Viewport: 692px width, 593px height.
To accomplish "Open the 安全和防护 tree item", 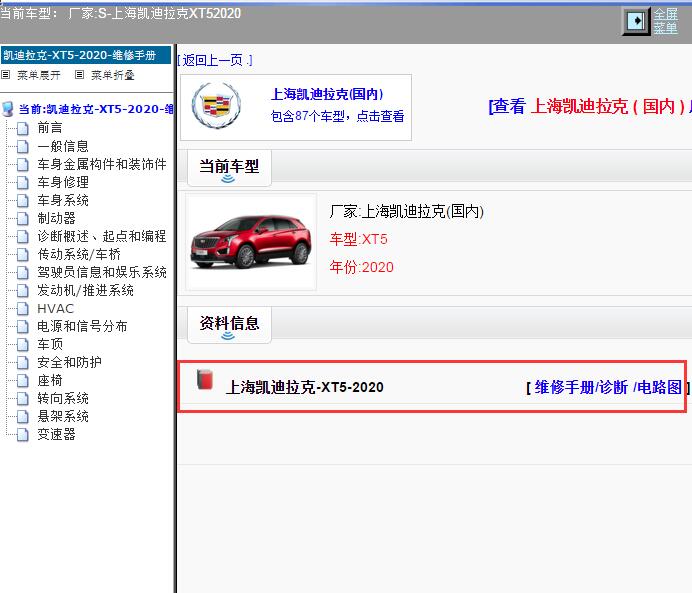I will coord(69,362).
